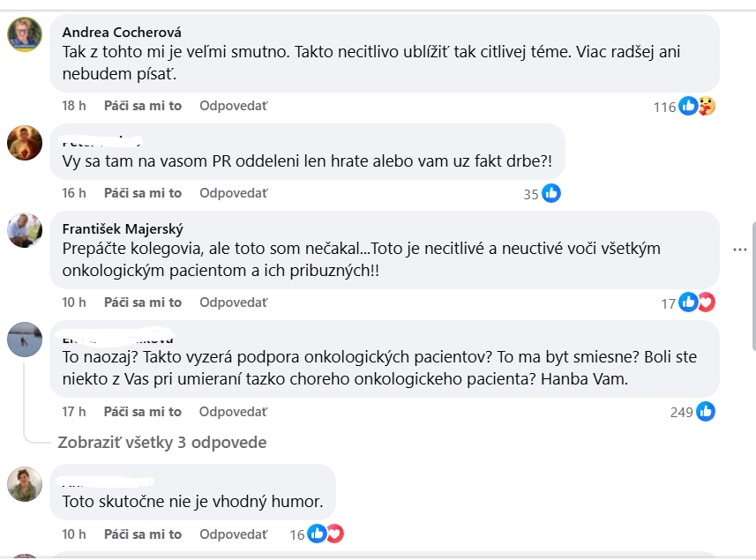
Task: Click the like reaction icon next to 116
Action: point(688,106)
